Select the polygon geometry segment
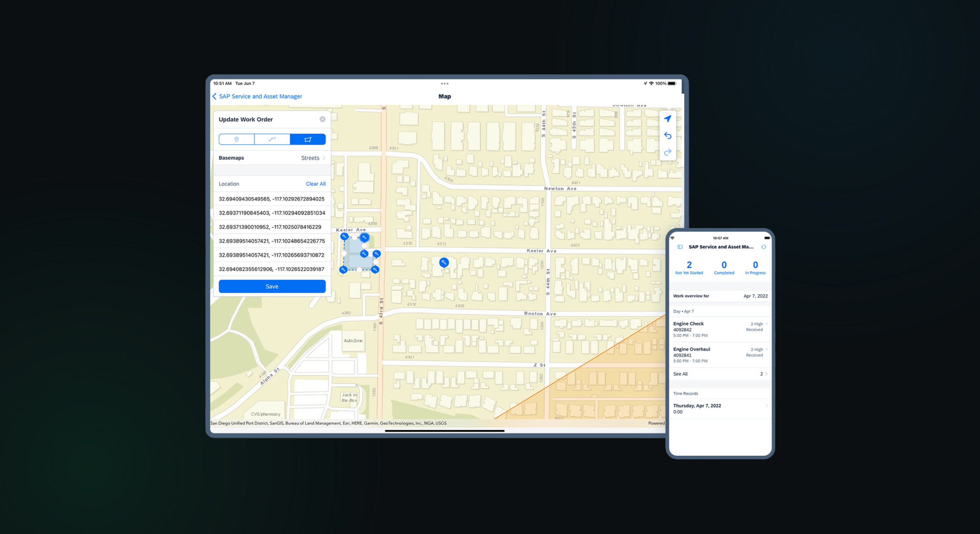This screenshot has width=980, height=534. click(308, 139)
